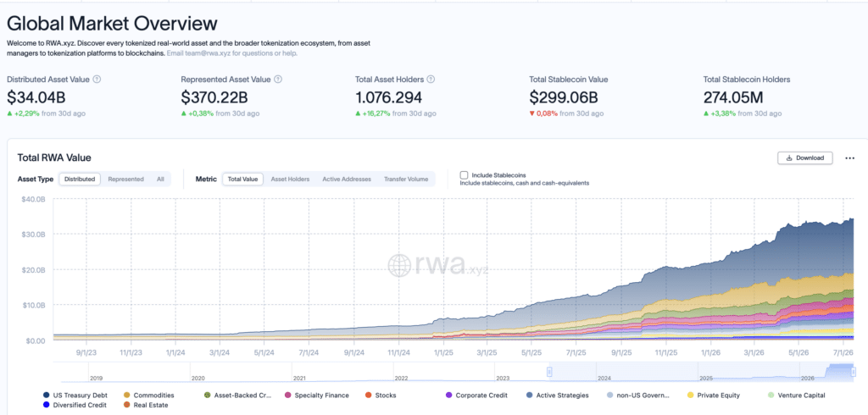Enable the Include Stablecoins checkbox
Viewport: 868px width, 415px height.
[x=464, y=174]
